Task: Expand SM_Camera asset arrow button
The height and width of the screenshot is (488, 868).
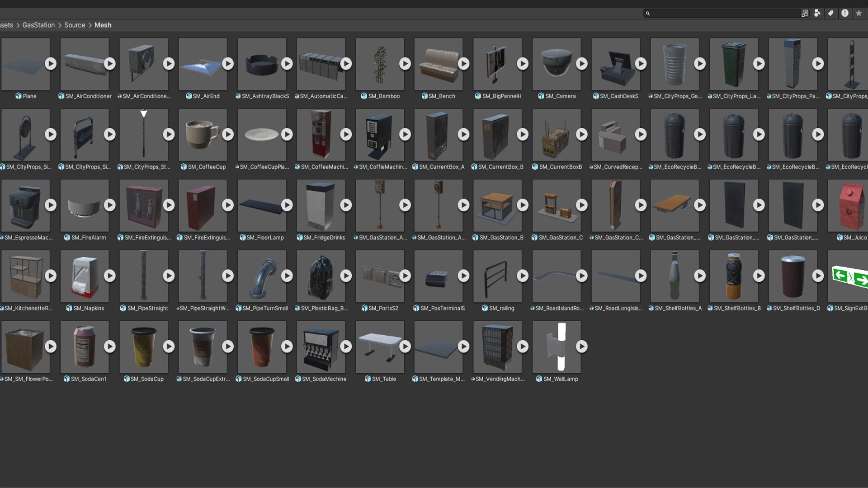Action: click(x=582, y=64)
